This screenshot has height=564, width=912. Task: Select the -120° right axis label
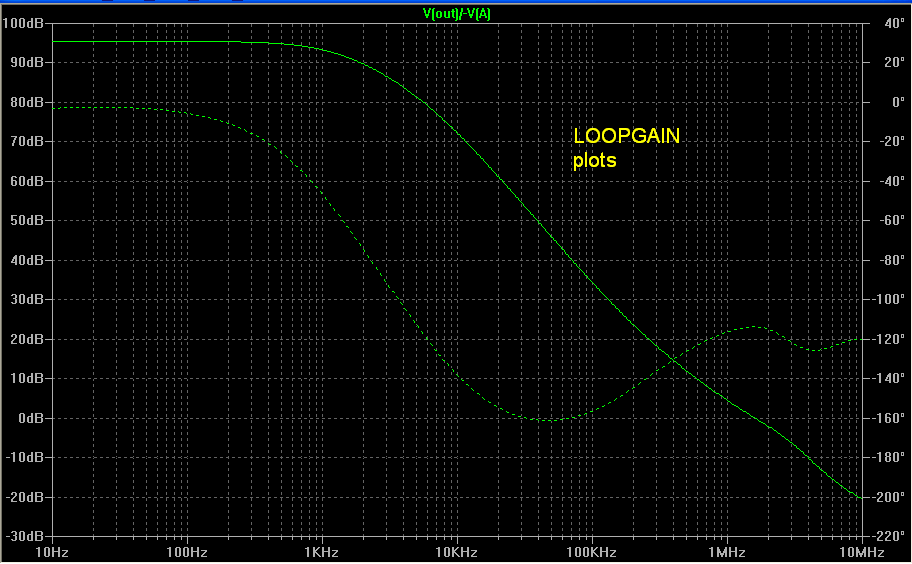pos(889,339)
